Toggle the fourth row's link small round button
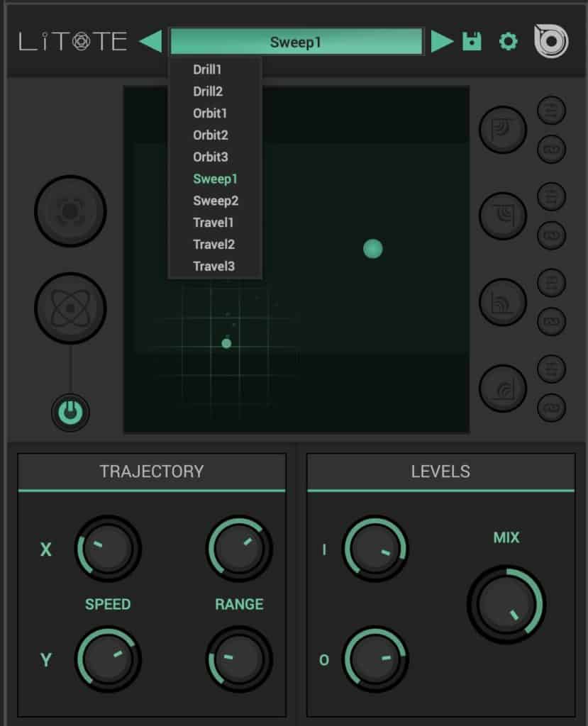Viewport: 588px width, 726px height. [x=551, y=408]
